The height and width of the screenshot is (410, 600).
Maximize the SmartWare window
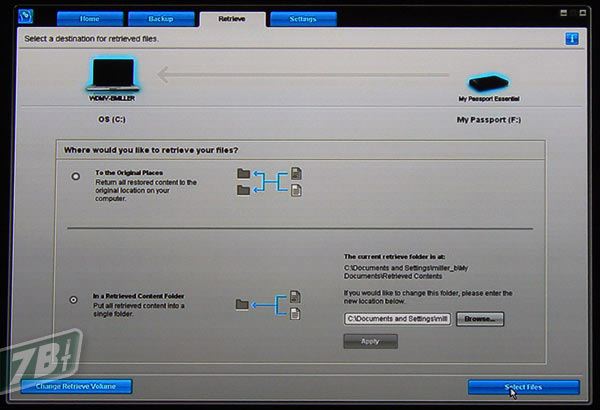pos(583,13)
